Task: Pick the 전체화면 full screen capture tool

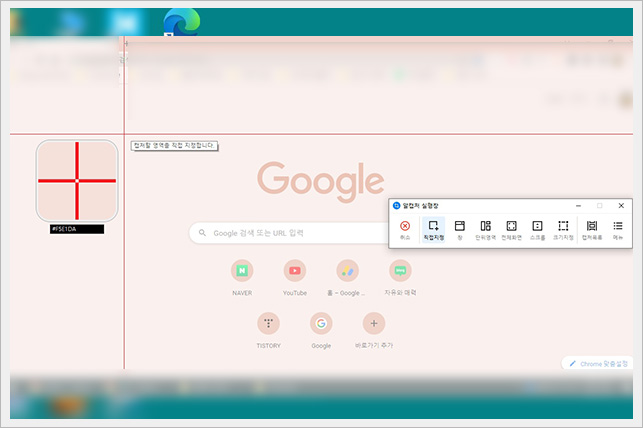Action: [511, 230]
